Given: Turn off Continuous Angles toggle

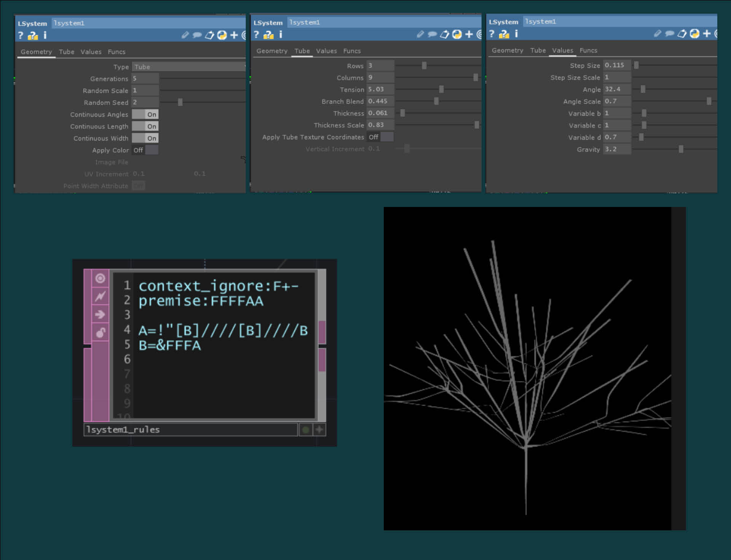Looking at the screenshot, I should [x=145, y=115].
